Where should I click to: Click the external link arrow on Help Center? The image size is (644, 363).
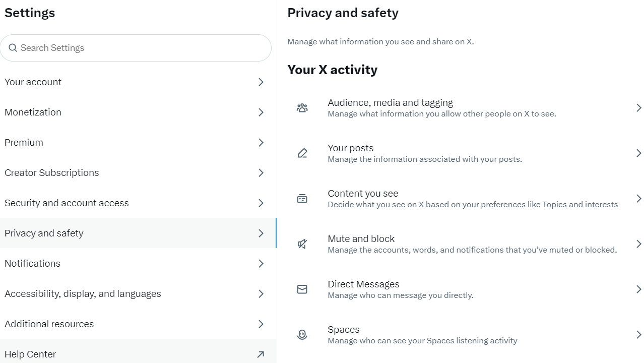[261, 354]
